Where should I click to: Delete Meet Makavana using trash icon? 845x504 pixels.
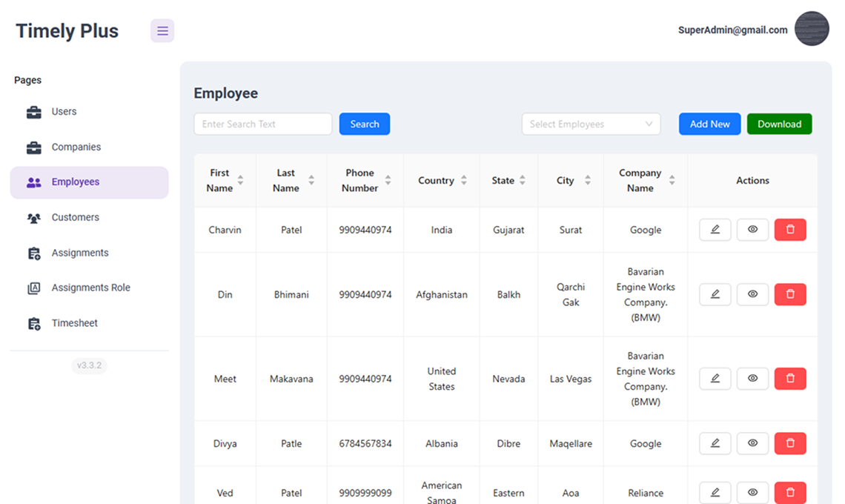[x=790, y=378]
